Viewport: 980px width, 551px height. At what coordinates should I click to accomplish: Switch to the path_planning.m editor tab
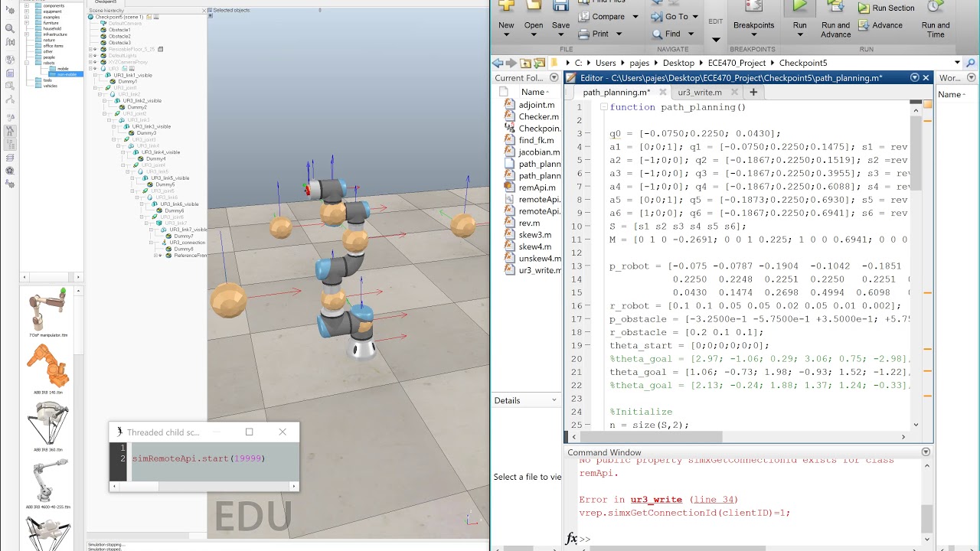(616, 92)
